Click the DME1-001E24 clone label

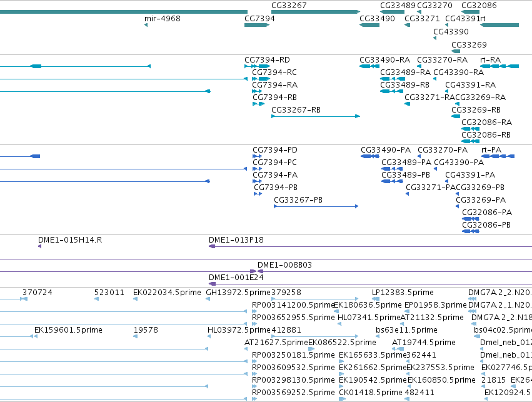coord(236,278)
